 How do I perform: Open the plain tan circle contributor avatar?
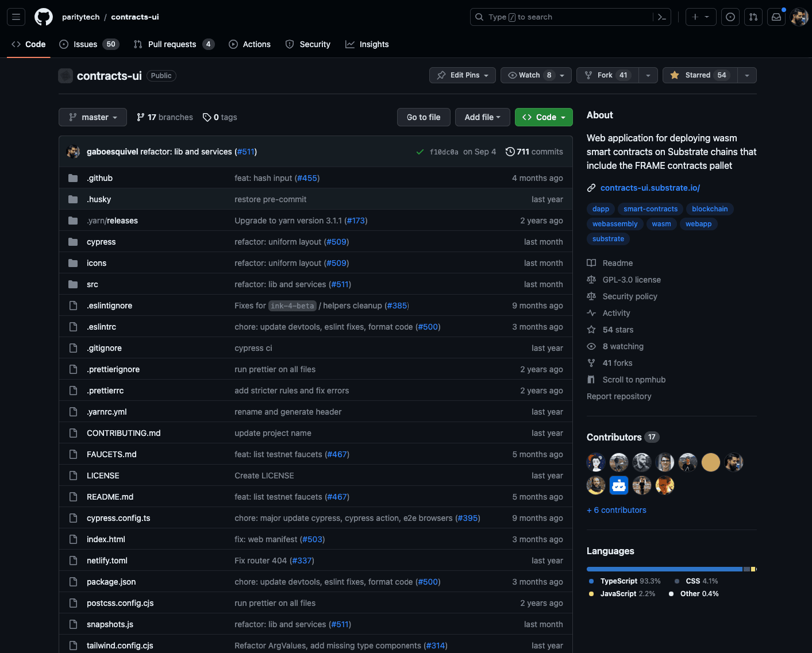pos(711,462)
